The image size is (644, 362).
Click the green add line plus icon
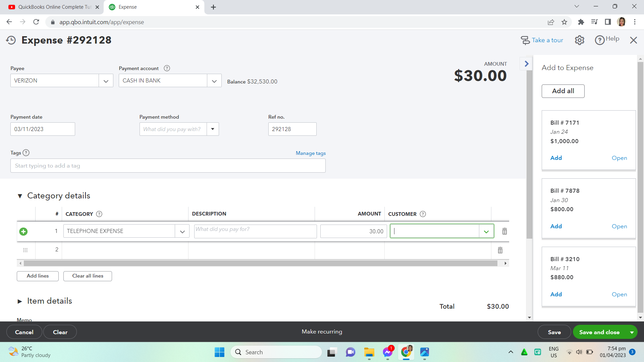pos(23,232)
